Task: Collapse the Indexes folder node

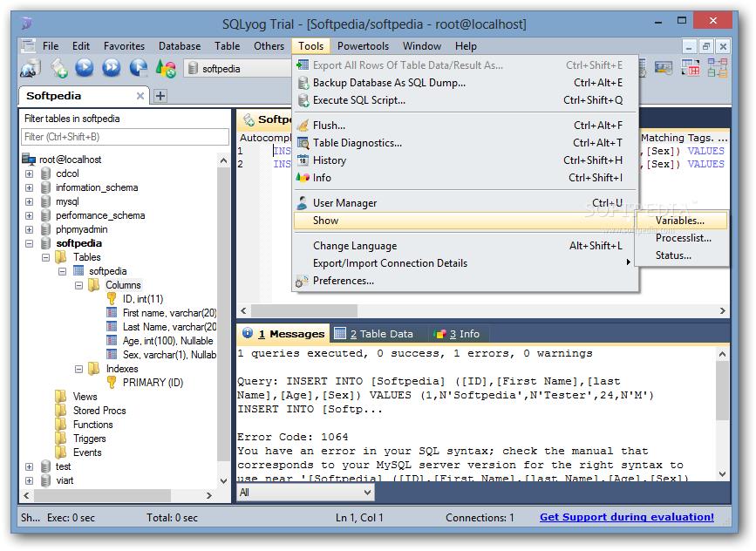Action: pyautogui.click(x=78, y=370)
